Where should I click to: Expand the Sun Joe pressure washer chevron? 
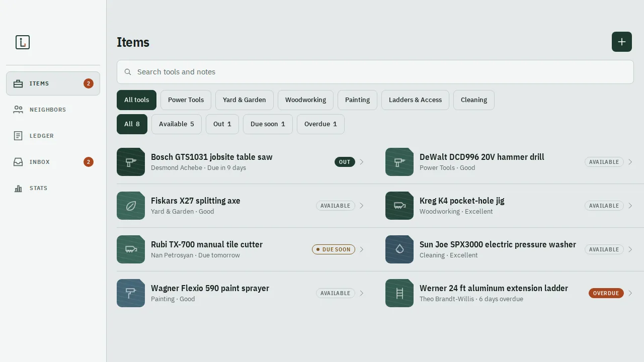pos(630,249)
